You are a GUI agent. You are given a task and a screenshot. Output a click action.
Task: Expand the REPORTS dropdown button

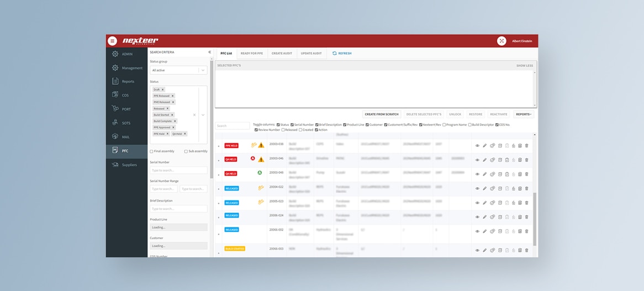[x=524, y=114]
